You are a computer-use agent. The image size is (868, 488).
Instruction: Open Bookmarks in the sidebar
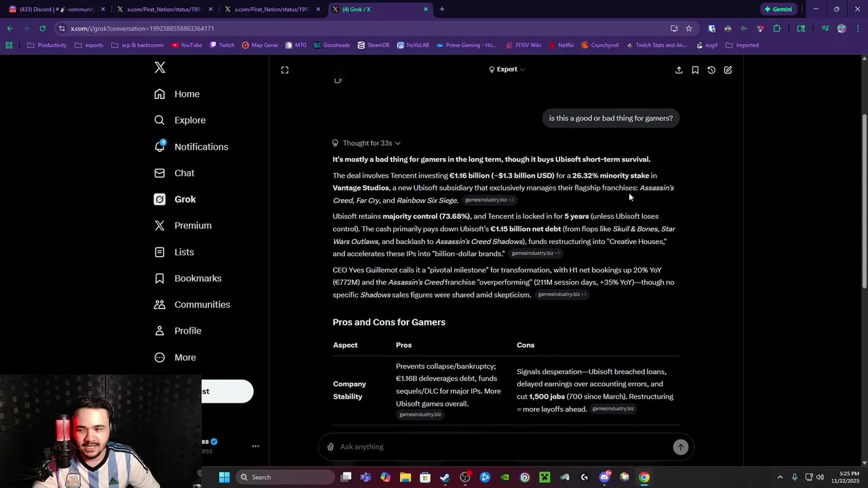click(188, 279)
